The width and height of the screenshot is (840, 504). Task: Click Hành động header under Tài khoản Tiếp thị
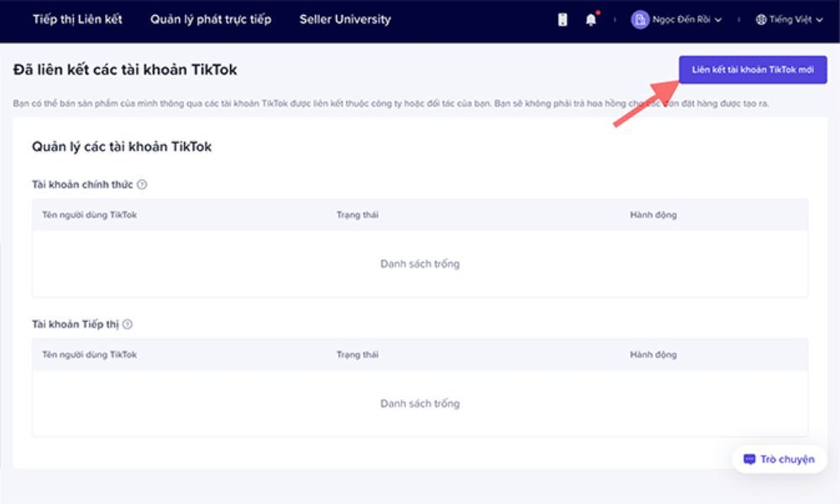pyautogui.click(x=653, y=354)
